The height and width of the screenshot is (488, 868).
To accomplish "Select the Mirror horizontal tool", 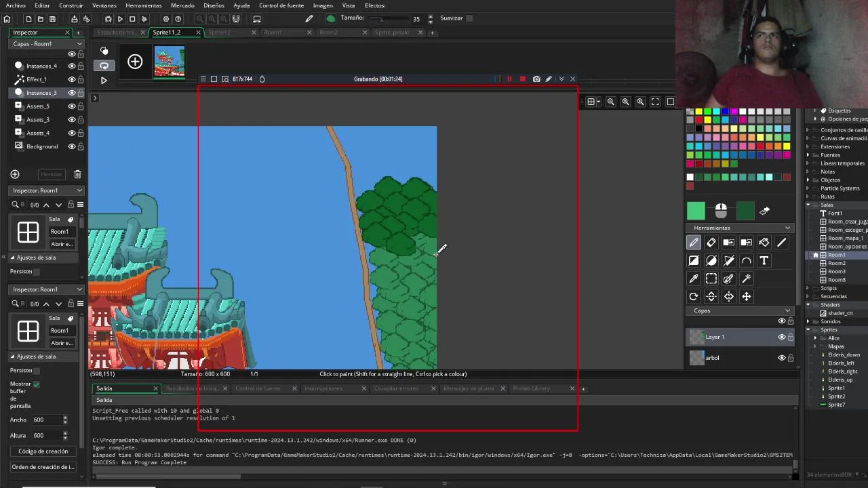I will pyautogui.click(x=728, y=296).
